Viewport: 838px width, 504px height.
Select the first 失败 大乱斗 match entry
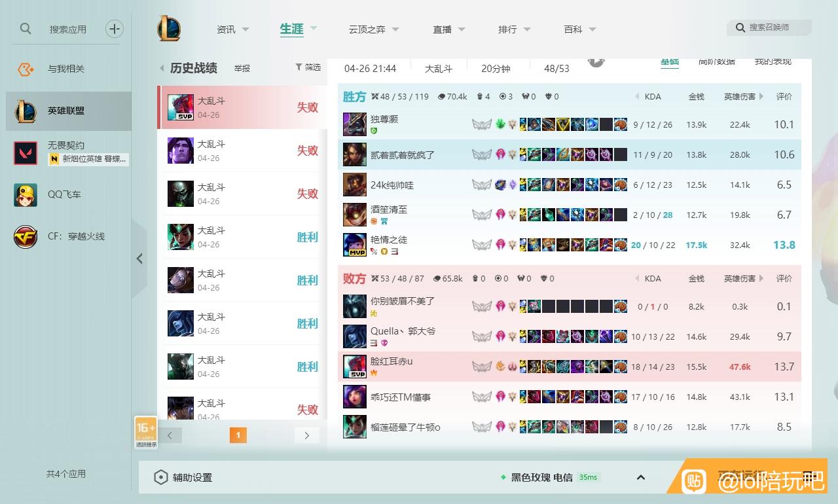242,107
